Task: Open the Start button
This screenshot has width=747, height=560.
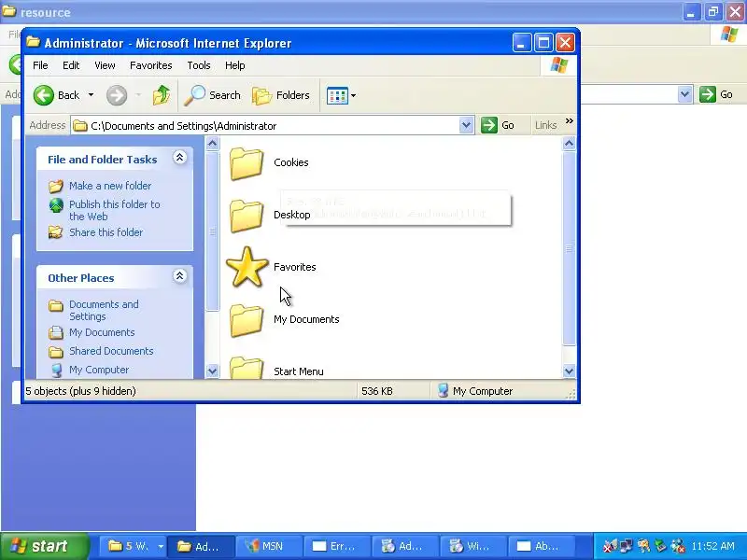Action: coord(45,546)
